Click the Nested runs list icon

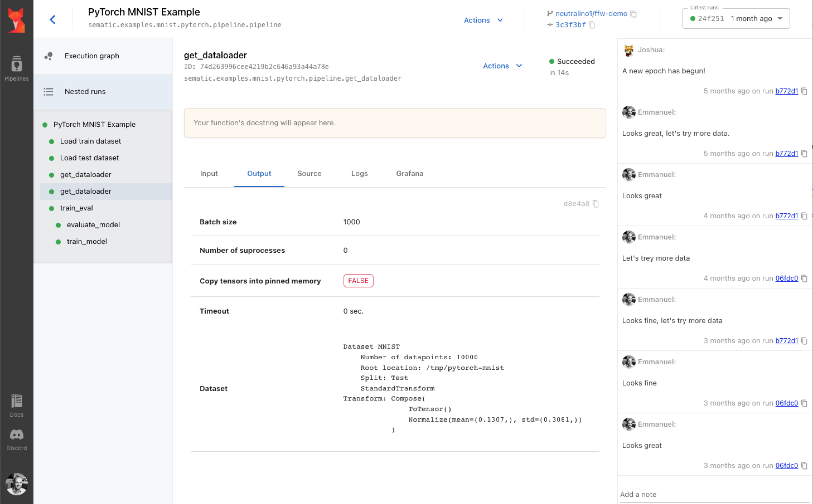[x=48, y=92]
